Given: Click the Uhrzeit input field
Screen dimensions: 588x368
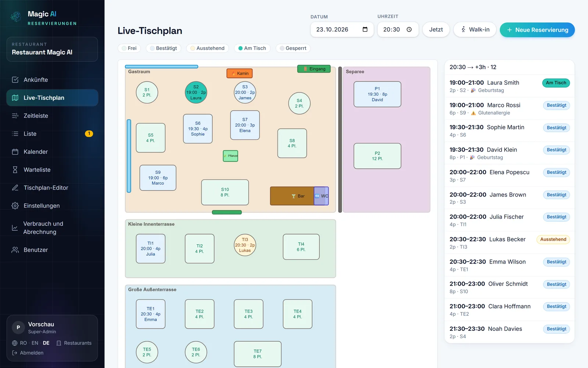Looking at the screenshot, I should click(x=398, y=29).
